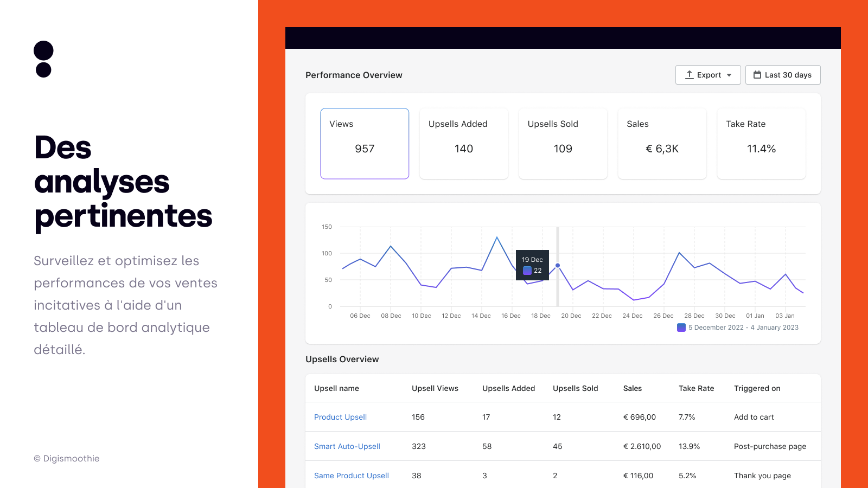
Task: Click the calendar icon beside Last 30 days
Action: [x=757, y=75]
